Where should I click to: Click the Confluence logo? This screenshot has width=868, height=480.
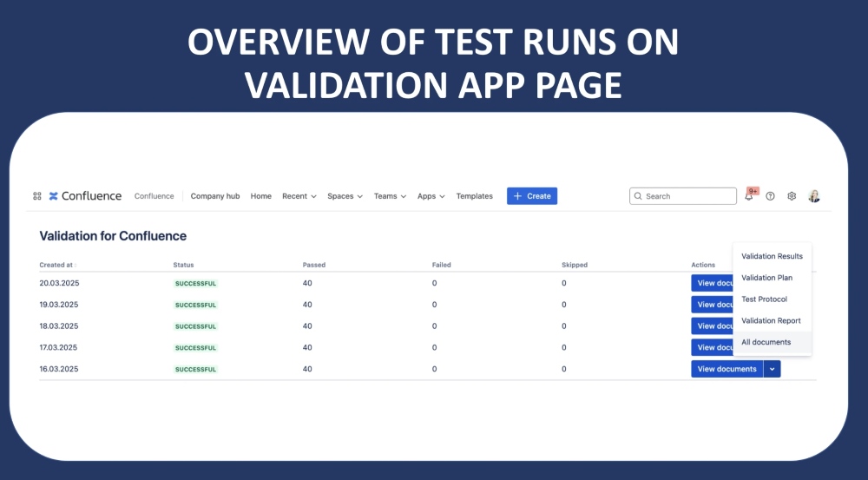pyautogui.click(x=85, y=196)
